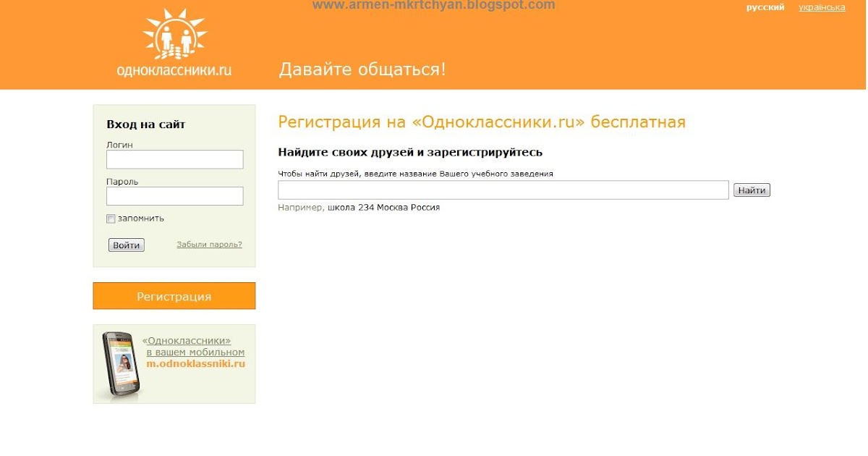Open the "Забыли пароль?" recovery link
Image resolution: width=868 pixels, height=456 pixels.
tap(208, 245)
